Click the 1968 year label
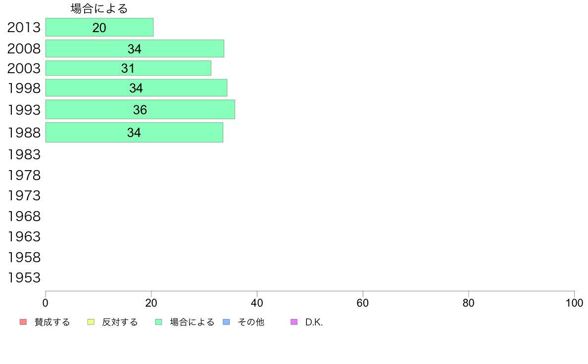Image resolution: width=588 pixels, height=364 pixels. coord(24,216)
